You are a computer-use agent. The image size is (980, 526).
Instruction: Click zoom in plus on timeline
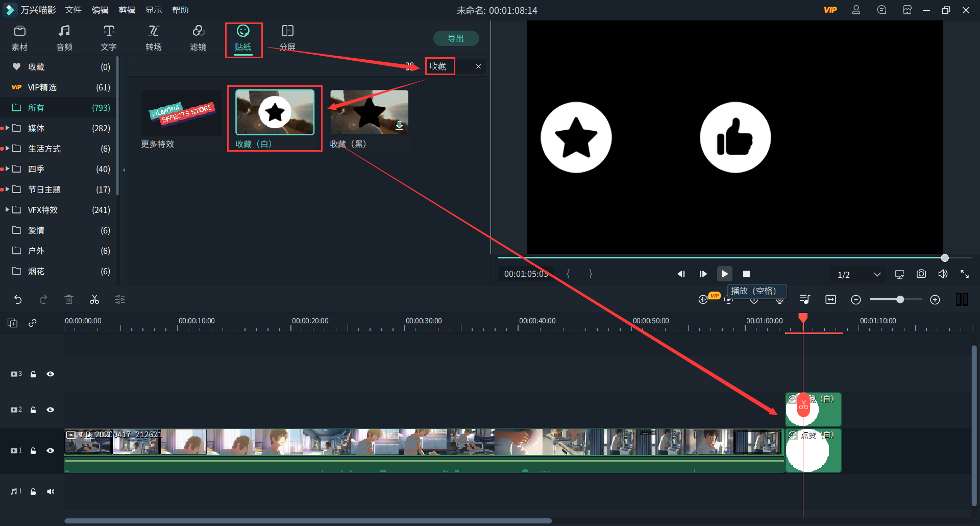pos(935,300)
